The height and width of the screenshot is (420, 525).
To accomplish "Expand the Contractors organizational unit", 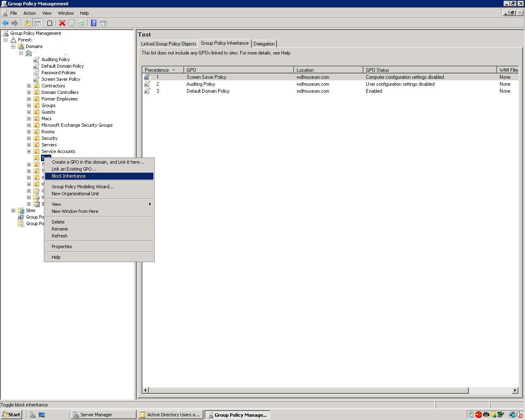I will click(29, 86).
